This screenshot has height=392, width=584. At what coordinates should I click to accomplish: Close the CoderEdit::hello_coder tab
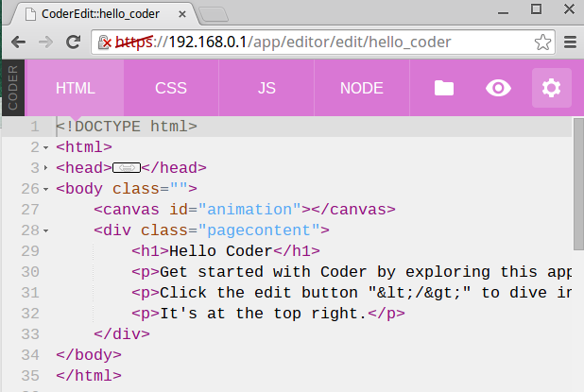(182, 14)
